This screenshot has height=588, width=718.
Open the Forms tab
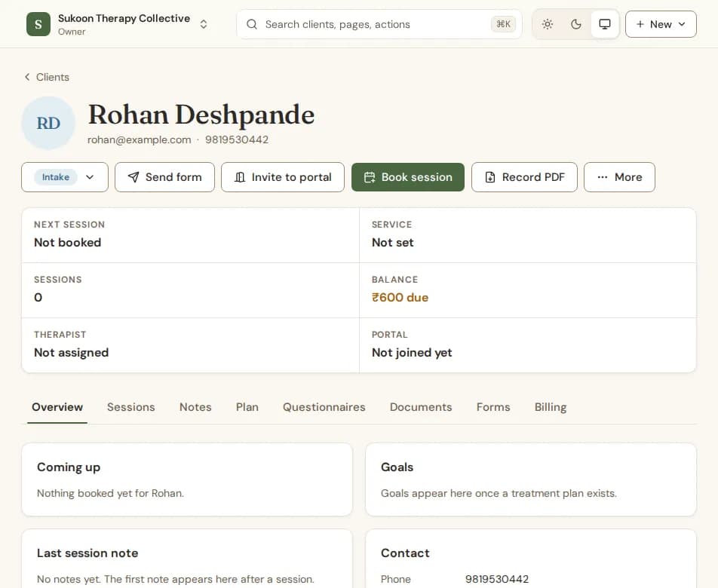click(x=493, y=407)
